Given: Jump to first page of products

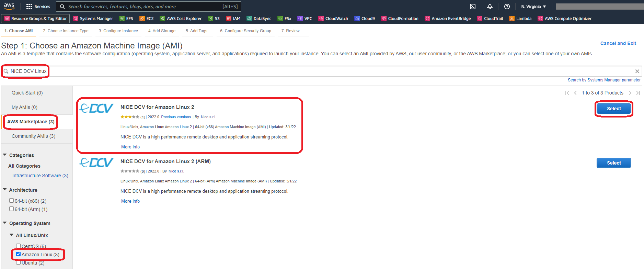Looking at the screenshot, I should [567, 93].
